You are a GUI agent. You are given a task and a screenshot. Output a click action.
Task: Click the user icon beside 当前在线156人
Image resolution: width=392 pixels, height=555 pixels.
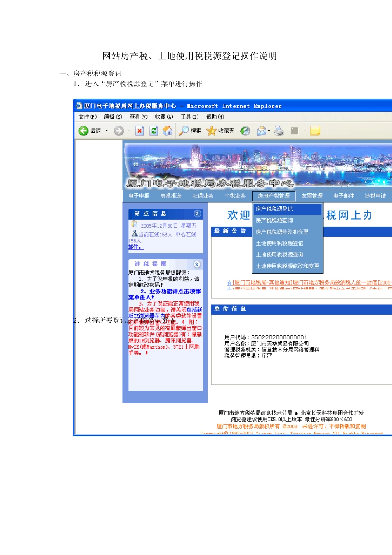[135, 233]
